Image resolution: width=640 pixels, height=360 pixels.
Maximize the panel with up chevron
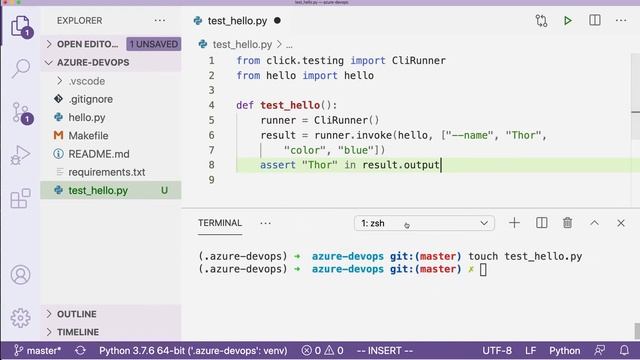coord(594,223)
